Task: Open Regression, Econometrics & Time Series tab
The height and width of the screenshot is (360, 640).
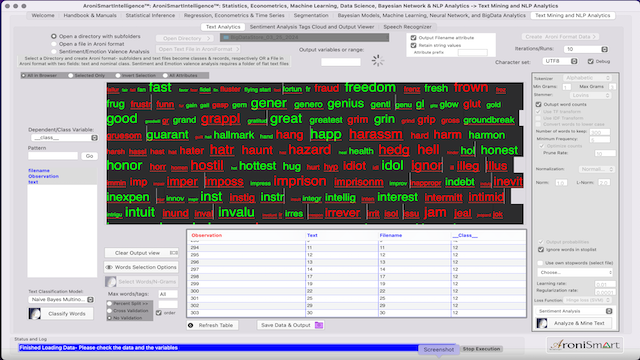Action: (x=234, y=15)
